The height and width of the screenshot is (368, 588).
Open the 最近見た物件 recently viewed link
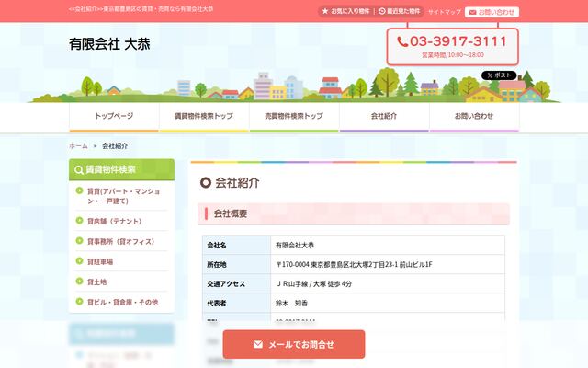tap(400, 11)
